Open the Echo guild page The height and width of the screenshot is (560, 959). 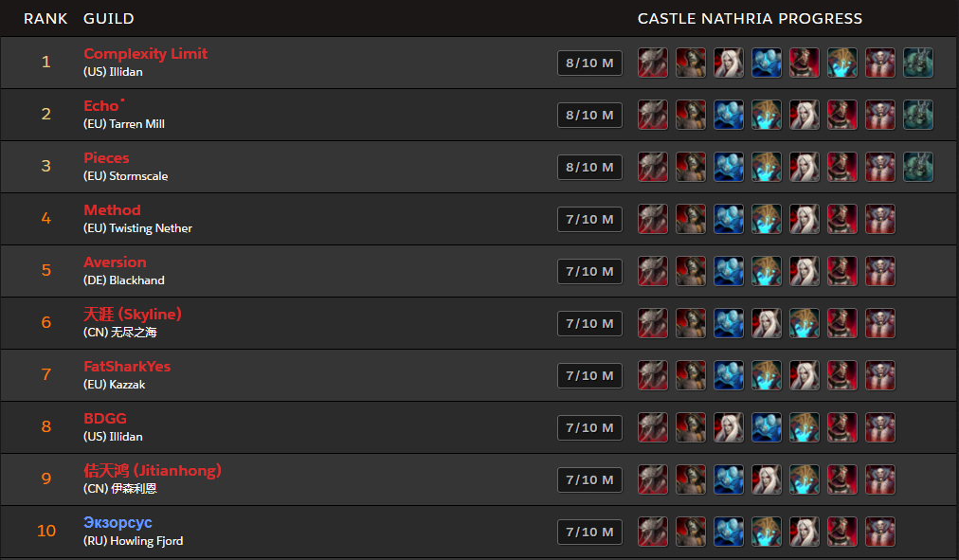tap(101, 106)
